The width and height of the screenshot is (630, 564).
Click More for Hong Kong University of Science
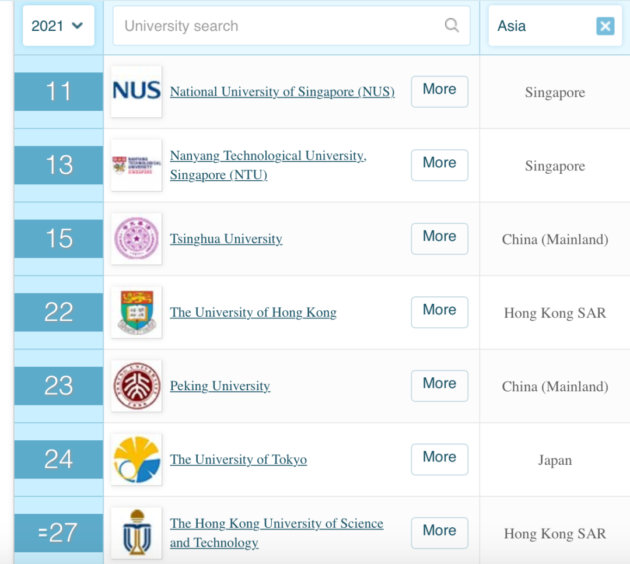pyautogui.click(x=440, y=532)
